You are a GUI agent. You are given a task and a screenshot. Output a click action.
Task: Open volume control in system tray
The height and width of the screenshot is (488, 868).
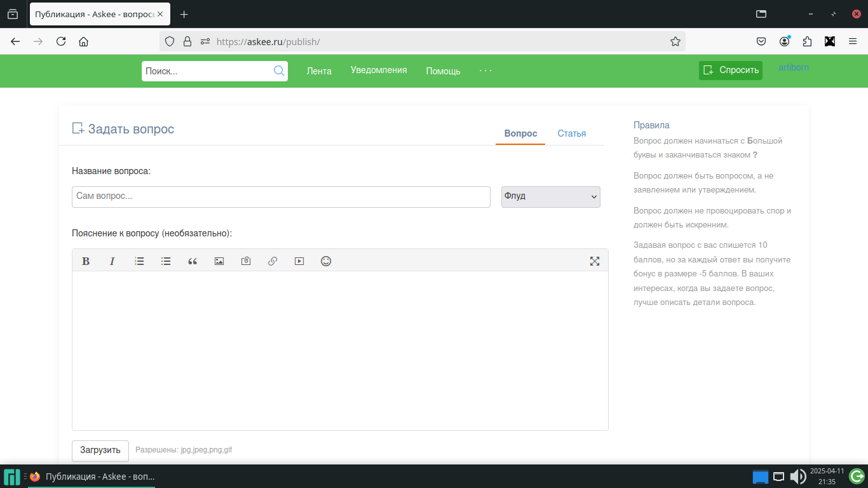tap(797, 477)
